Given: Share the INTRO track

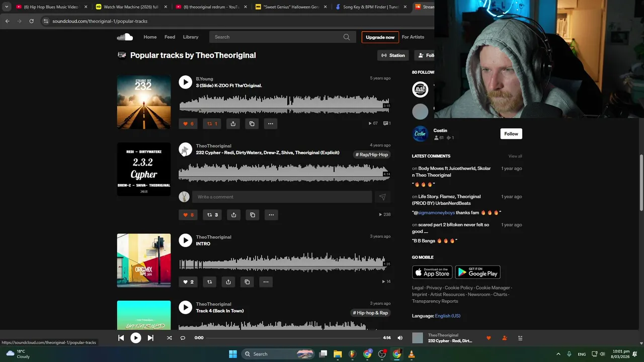Looking at the screenshot, I should click(x=228, y=282).
